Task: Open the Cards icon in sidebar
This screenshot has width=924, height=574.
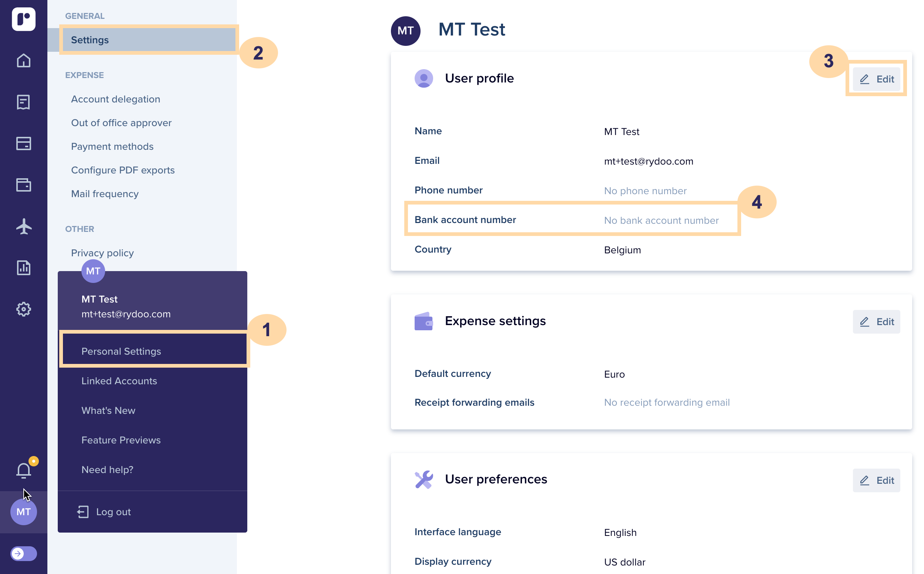Action: (24, 143)
